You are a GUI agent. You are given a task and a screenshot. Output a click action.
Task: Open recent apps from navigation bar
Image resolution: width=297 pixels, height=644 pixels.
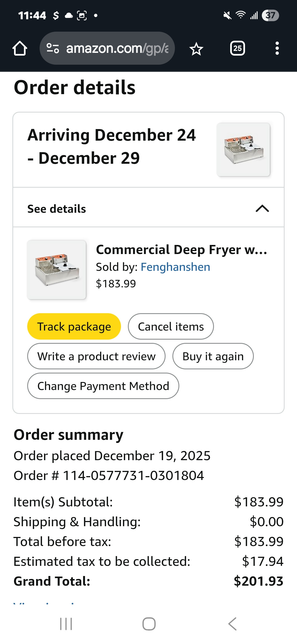coord(66,624)
